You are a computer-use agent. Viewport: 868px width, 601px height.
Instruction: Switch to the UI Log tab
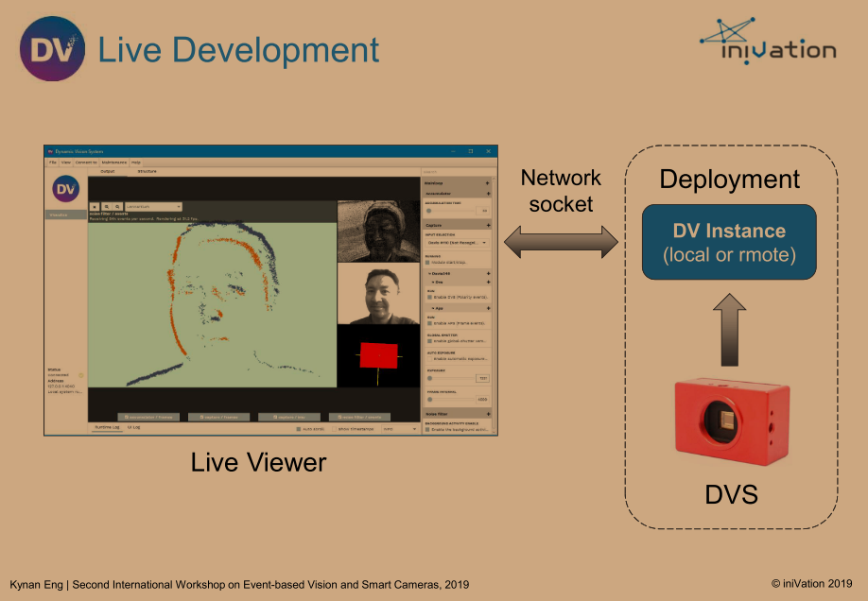click(x=133, y=427)
